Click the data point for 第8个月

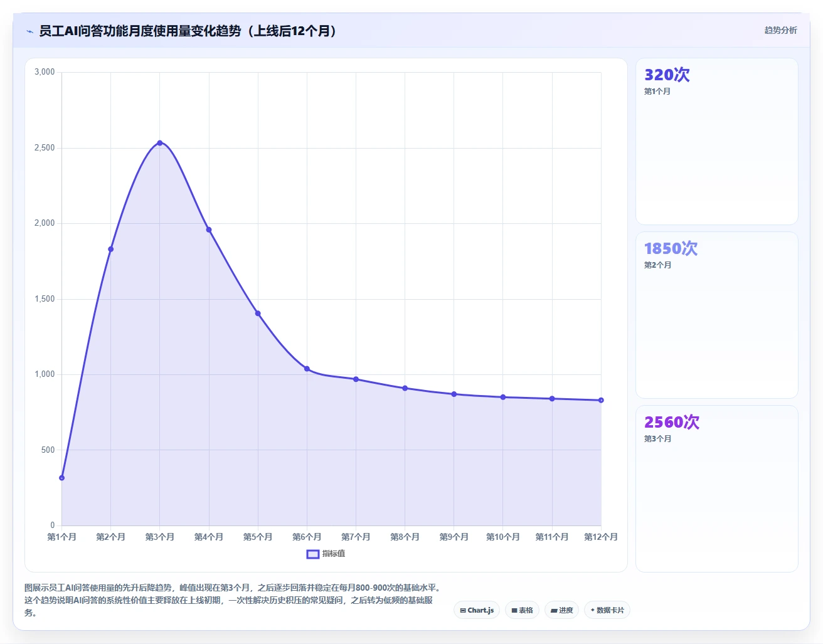click(405, 388)
